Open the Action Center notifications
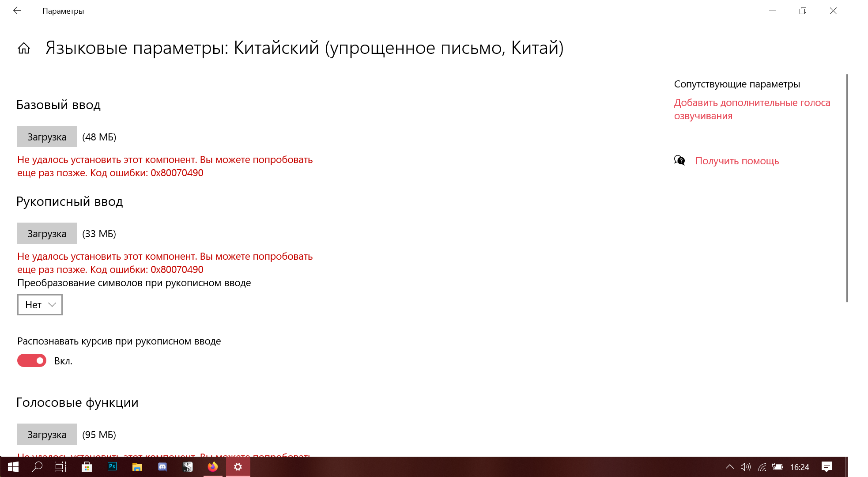This screenshot has width=868, height=477. (x=827, y=467)
